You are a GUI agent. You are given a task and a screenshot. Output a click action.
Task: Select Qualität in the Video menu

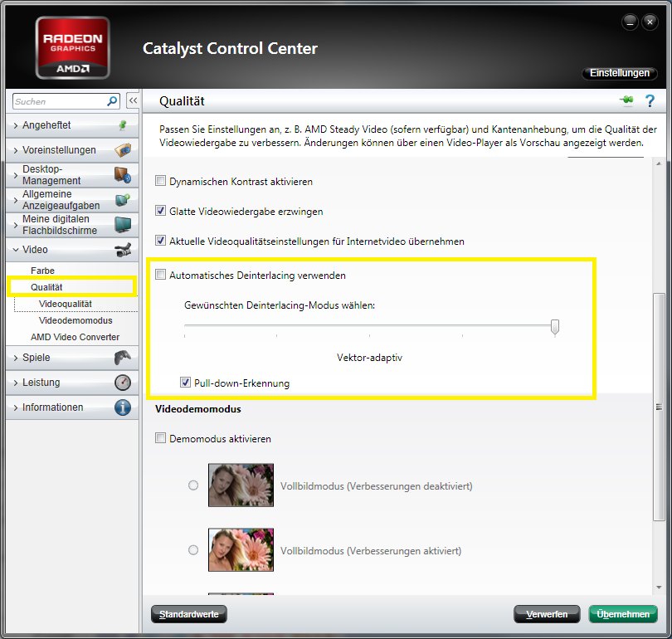click(46, 287)
